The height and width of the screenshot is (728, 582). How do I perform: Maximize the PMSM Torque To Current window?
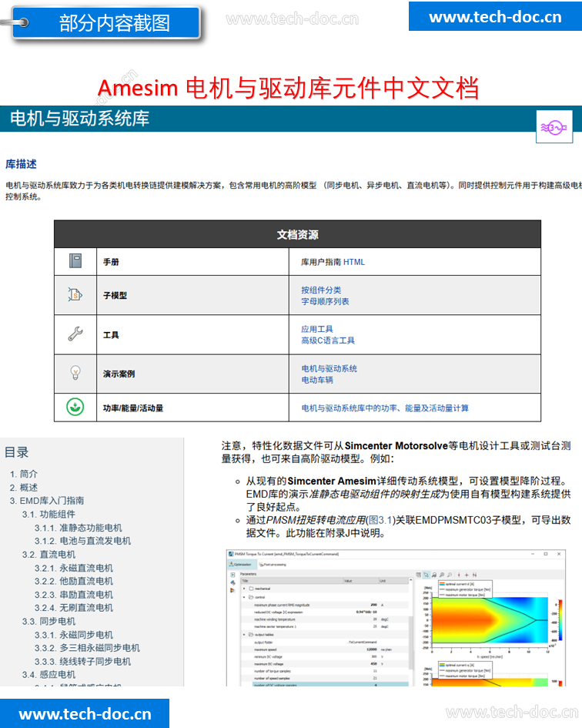point(546,554)
